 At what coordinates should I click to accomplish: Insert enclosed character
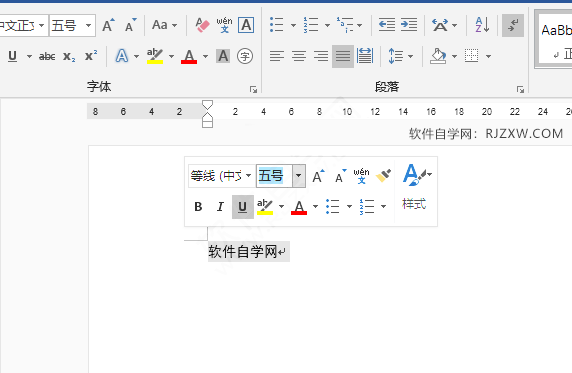tap(245, 56)
